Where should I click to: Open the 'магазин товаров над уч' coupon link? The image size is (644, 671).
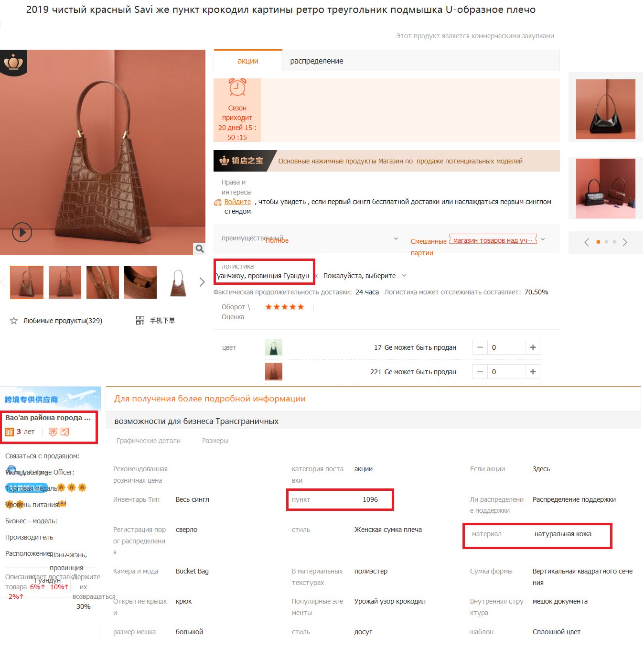click(493, 240)
